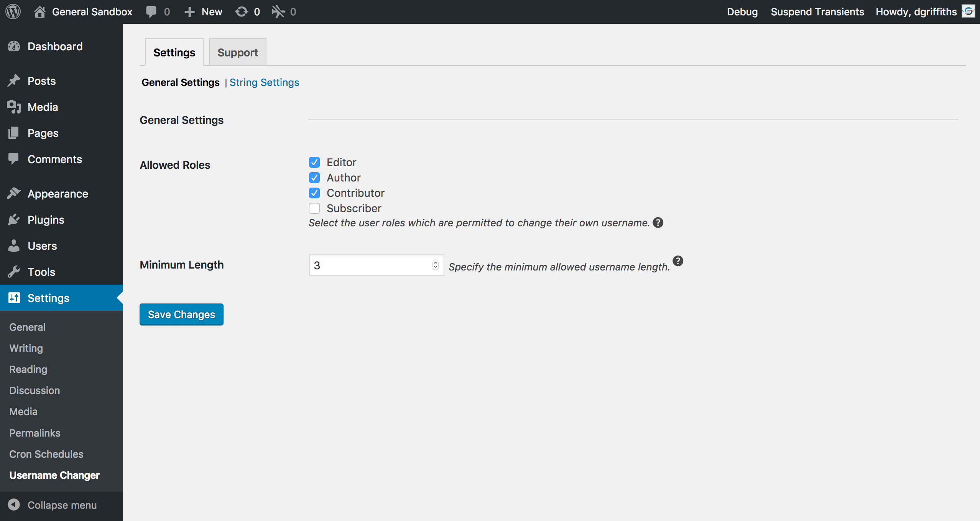
Task: Save Changes button
Action: click(181, 315)
